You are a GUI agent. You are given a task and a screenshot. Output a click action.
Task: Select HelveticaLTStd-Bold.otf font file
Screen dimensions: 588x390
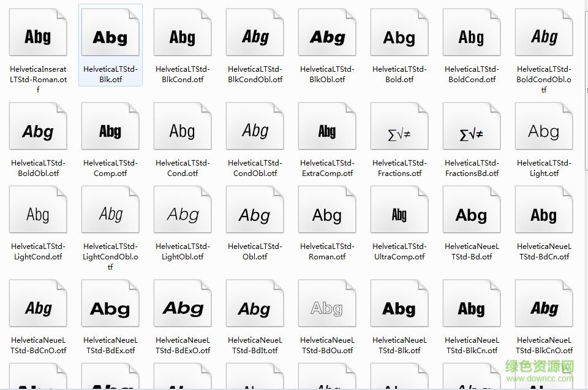tap(399, 32)
